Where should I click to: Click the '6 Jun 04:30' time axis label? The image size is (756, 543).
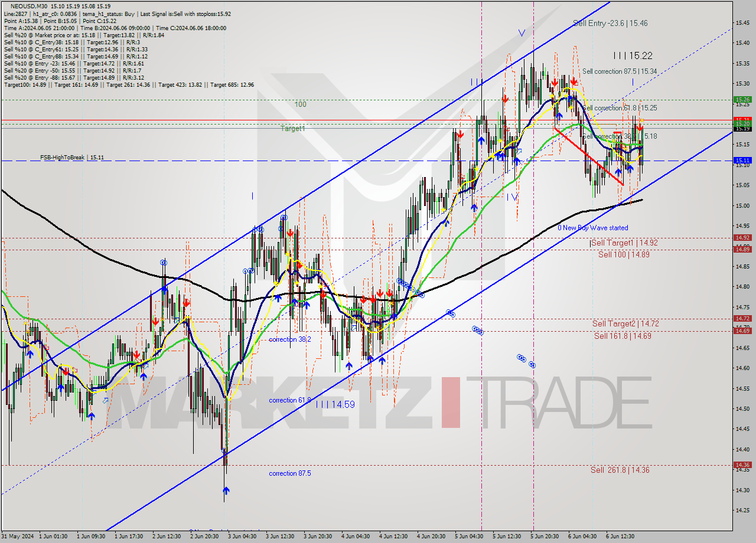point(582,537)
